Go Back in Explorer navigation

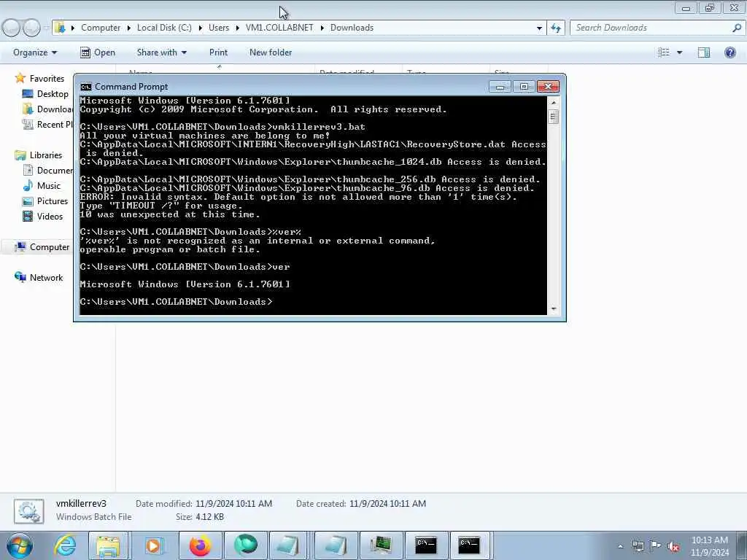(12, 28)
